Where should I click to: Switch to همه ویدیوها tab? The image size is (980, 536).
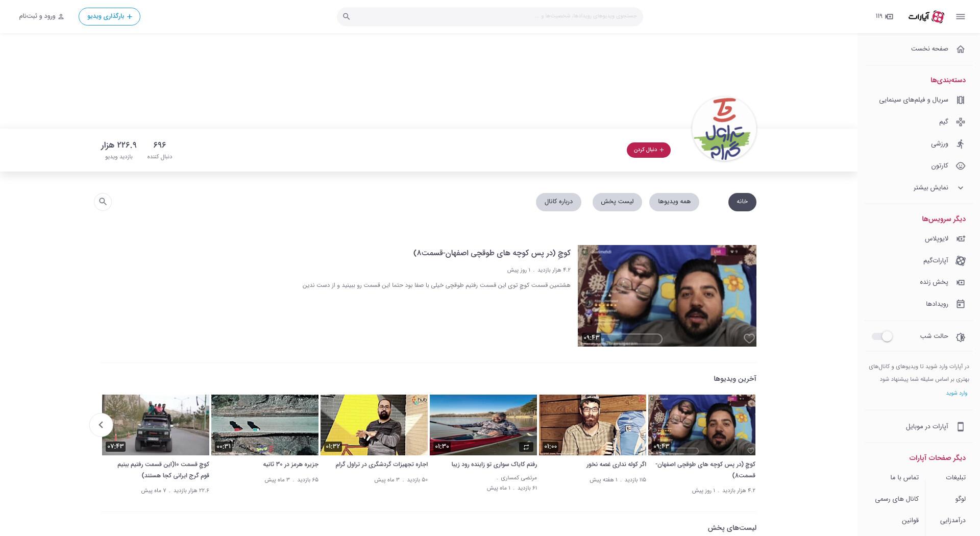click(674, 202)
